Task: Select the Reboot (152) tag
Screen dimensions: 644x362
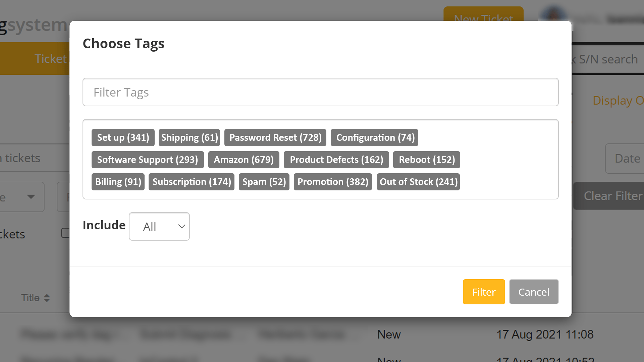Action: pyautogui.click(x=426, y=160)
